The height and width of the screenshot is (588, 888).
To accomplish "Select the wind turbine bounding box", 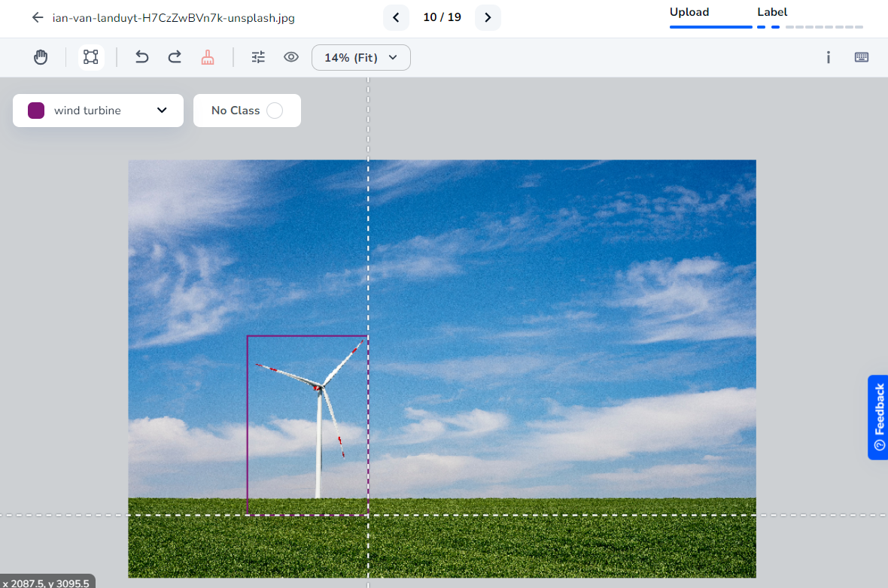I will click(x=308, y=426).
